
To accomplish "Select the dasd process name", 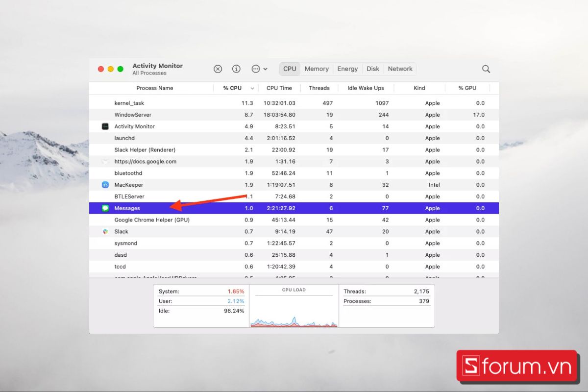I will click(121, 255).
